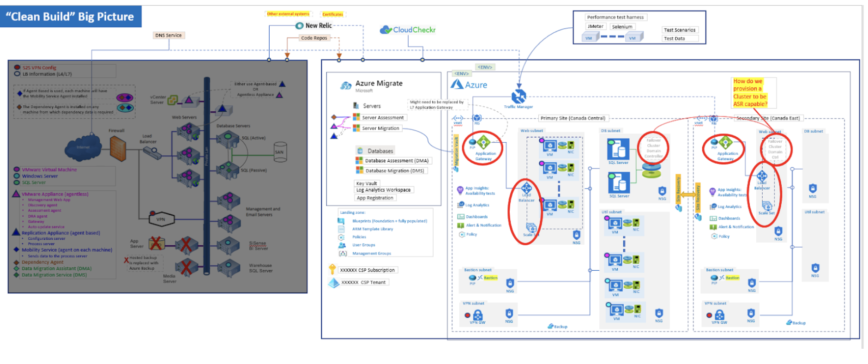868x364 pixels.
Task: Select the User Groups icon in Landing zone
Action: (x=342, y=245)
